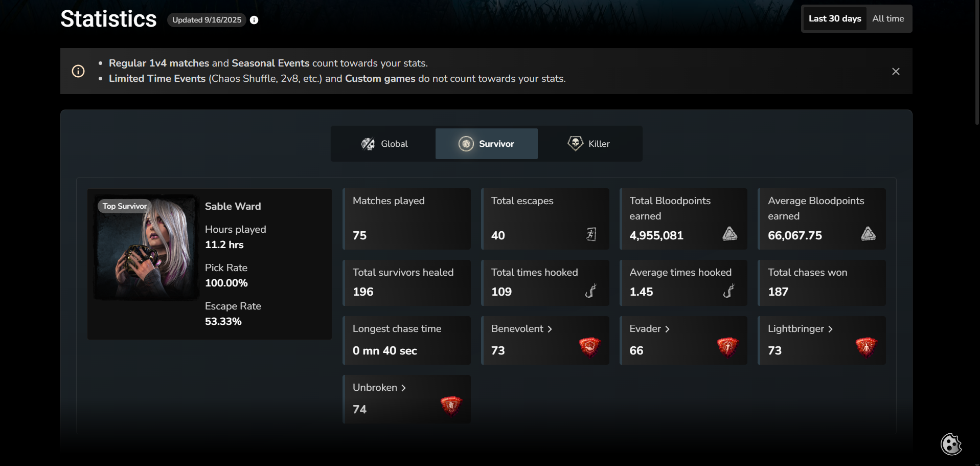
Task: Click the Benevolent score 73
Action: (x=498, y=351)
